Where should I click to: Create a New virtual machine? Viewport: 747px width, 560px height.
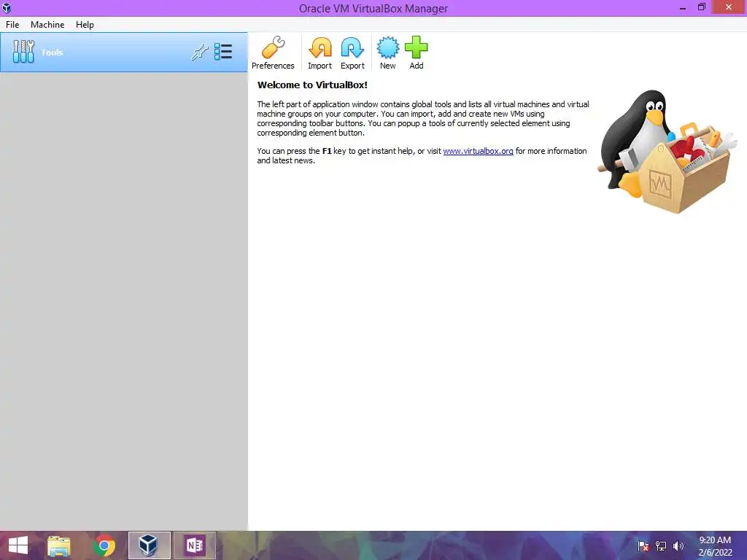click(x=388, y=52)
